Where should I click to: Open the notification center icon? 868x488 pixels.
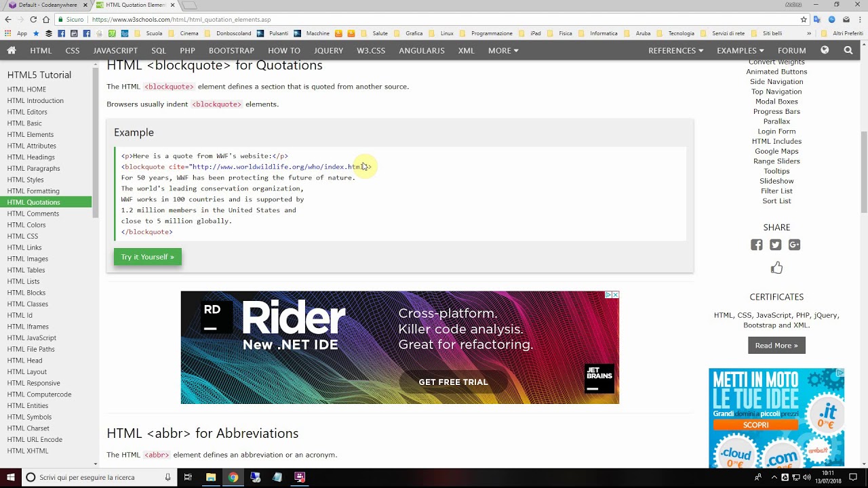tap(854, 477)
